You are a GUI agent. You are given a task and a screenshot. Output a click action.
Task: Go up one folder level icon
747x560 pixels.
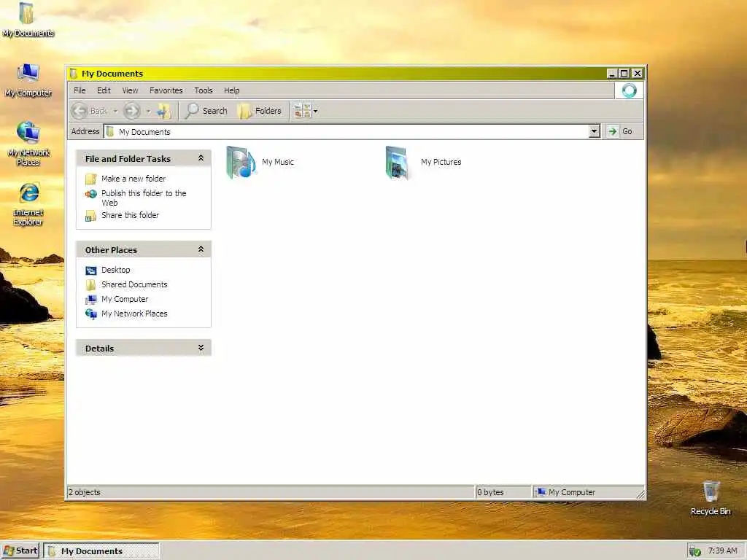pos(164,111)
